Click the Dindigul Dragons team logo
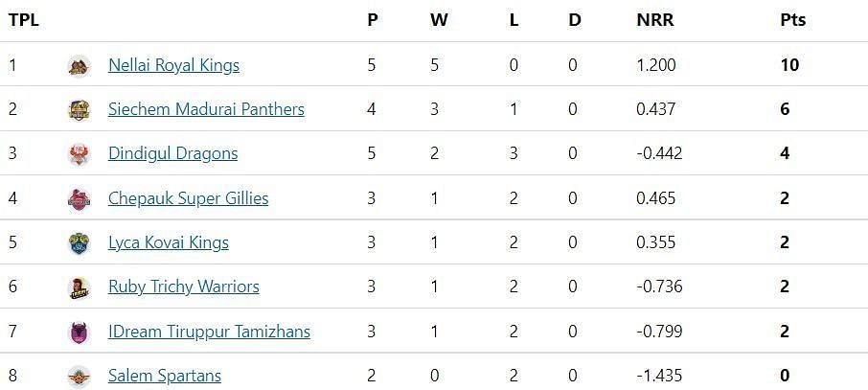 pyautogui.click(x=79, y=153)
